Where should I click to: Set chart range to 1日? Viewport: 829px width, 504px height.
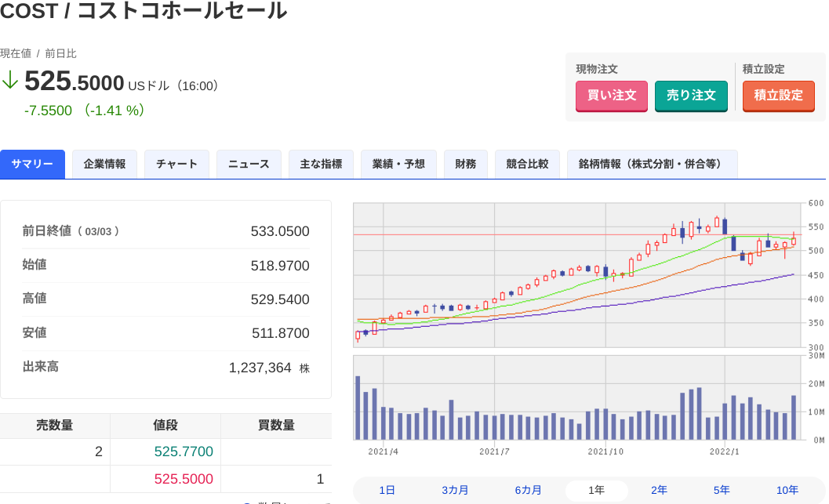(387, 490)
